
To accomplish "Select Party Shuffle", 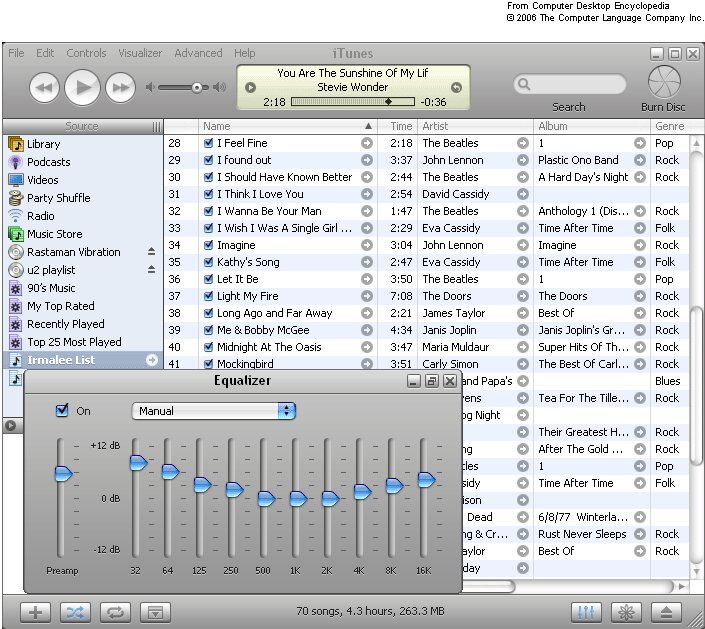I will coord(58,198).
